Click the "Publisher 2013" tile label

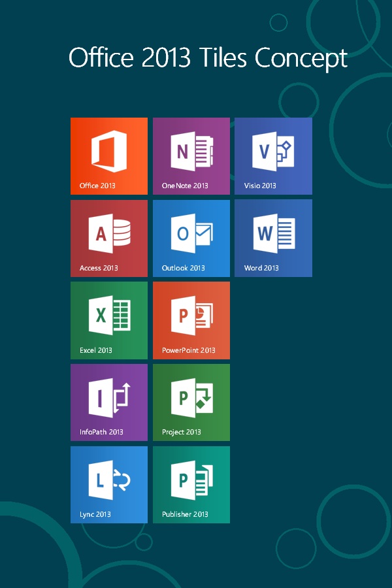pyautogui.click(x=185, y=514)
